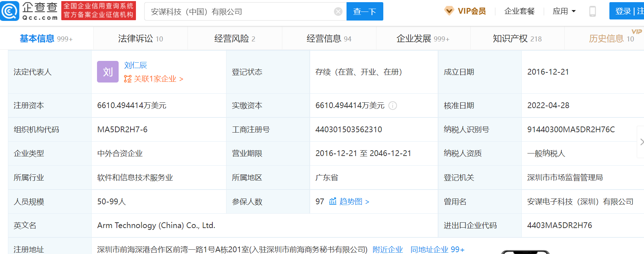Click 企业类型 value 中外合资企业
The height and width of the screenshot is (254, 644).
(x=120, y=153)
